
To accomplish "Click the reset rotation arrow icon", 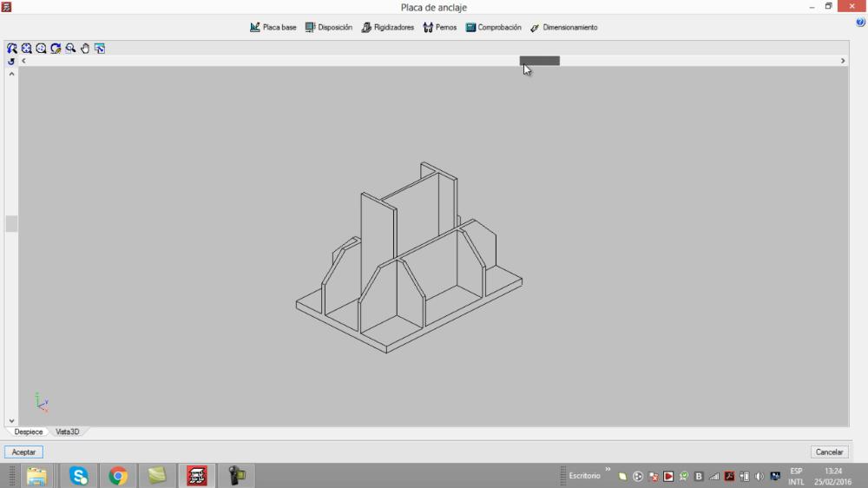I will [x=11, y=61].
